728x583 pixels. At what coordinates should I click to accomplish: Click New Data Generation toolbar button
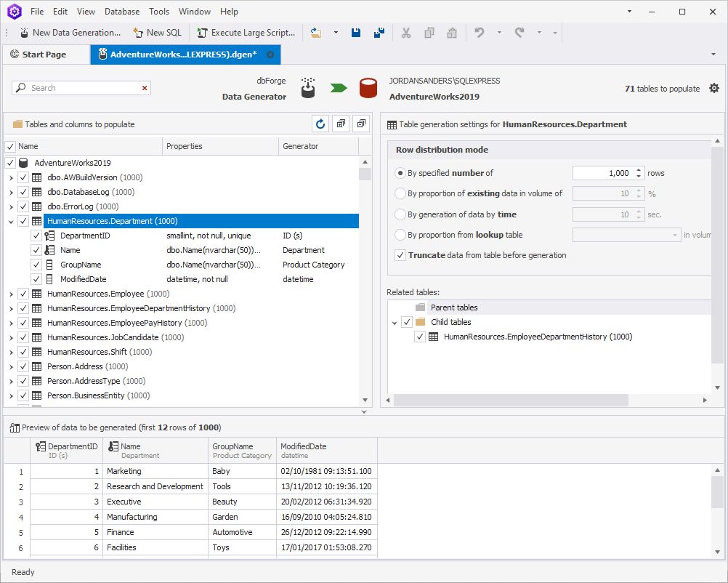[70, 33]
